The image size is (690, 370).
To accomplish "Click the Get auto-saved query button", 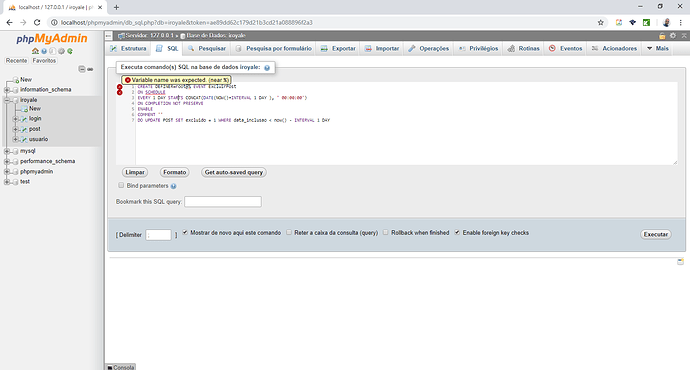I will pyautogui.click(x=234, y=172).
